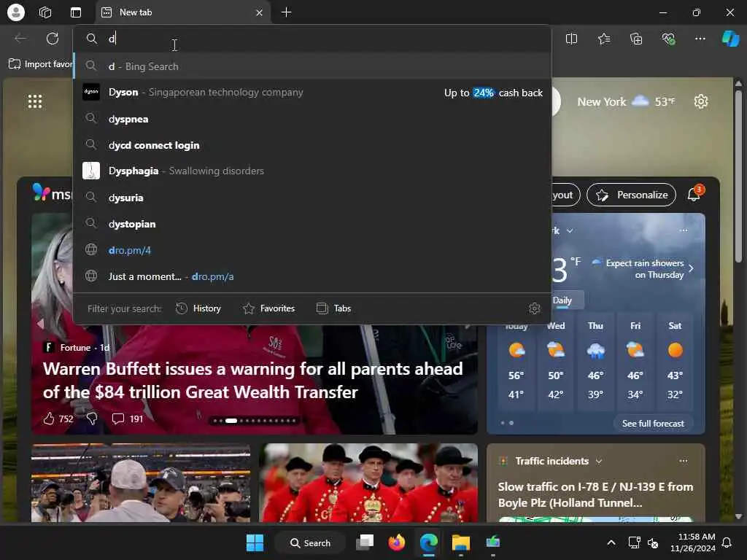The image size is (747, 560).
Task: Open File Explorer from the taskbar
Action: point(461,542)
